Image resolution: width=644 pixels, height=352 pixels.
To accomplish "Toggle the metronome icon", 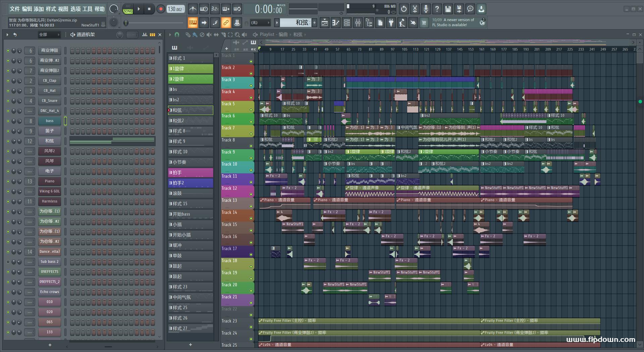I will pyautogui.click(x=193, y=9).
